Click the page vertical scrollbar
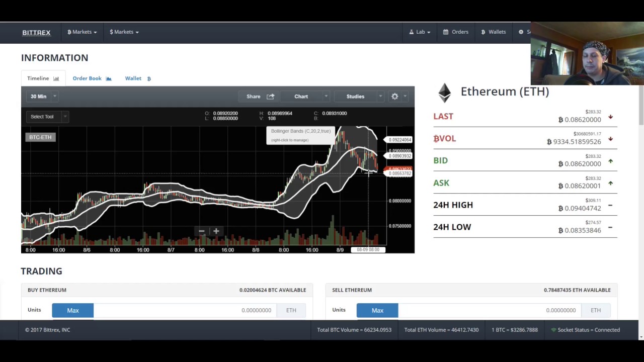Screen dimensions: 644x362 point(641,105)
